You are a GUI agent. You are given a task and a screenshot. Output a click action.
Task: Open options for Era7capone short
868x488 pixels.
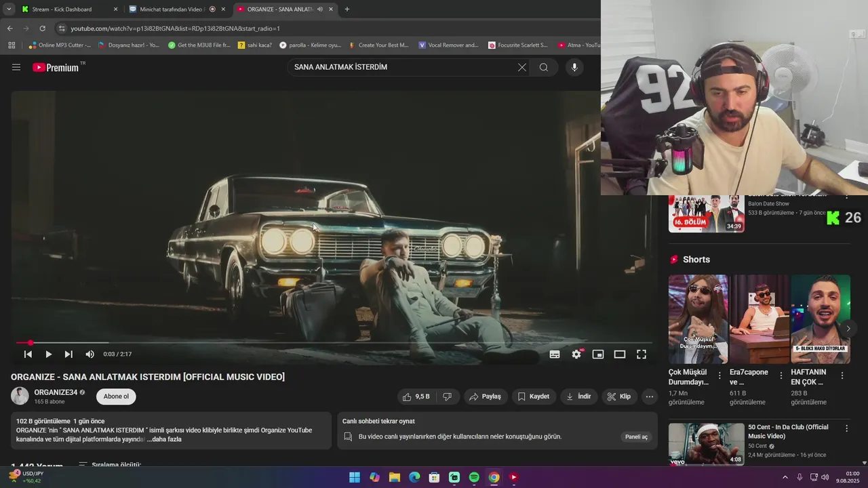pyautogui.click(x=781, y=375)
